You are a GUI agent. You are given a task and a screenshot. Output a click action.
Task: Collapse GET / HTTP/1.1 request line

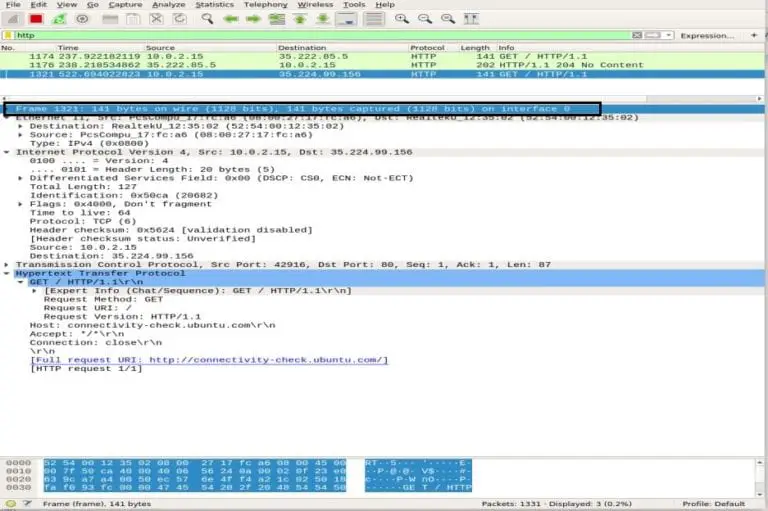[21, 282]
